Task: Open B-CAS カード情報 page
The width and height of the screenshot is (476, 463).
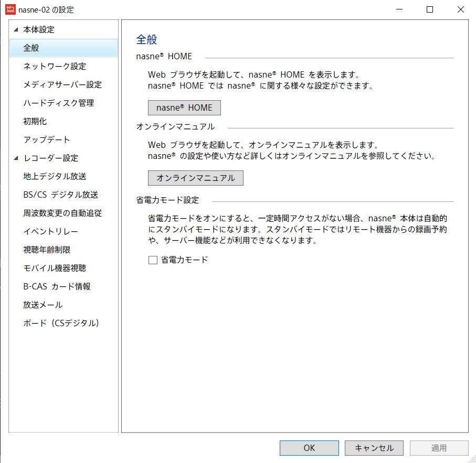Action: (x=57, y=286)
